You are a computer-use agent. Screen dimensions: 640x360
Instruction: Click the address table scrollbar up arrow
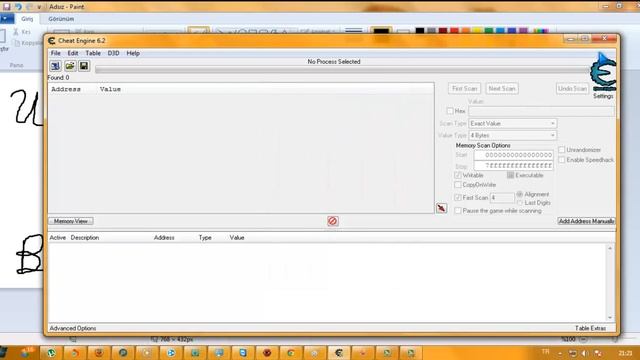(x=610, y=248)
